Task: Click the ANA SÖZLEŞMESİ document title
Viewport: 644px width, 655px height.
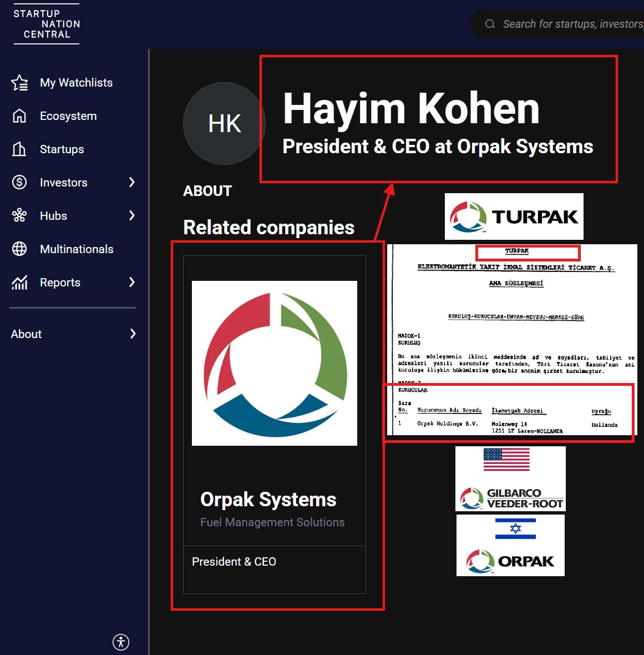Action: [x=516, y=283]
